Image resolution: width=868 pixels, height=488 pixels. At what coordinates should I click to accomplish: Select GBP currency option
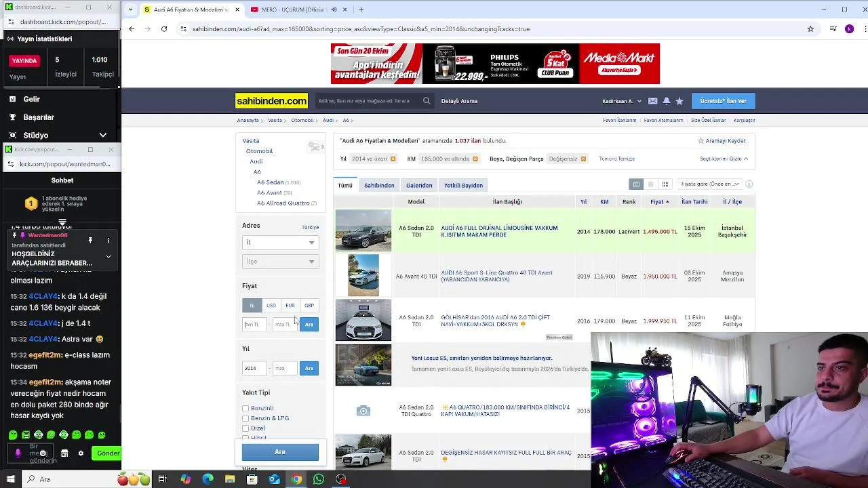coord(309,306)
